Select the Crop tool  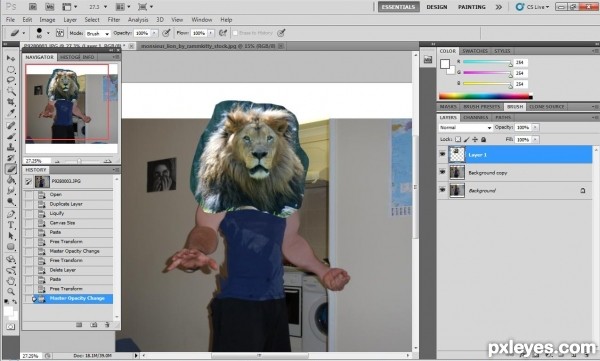tap(11, 102)
